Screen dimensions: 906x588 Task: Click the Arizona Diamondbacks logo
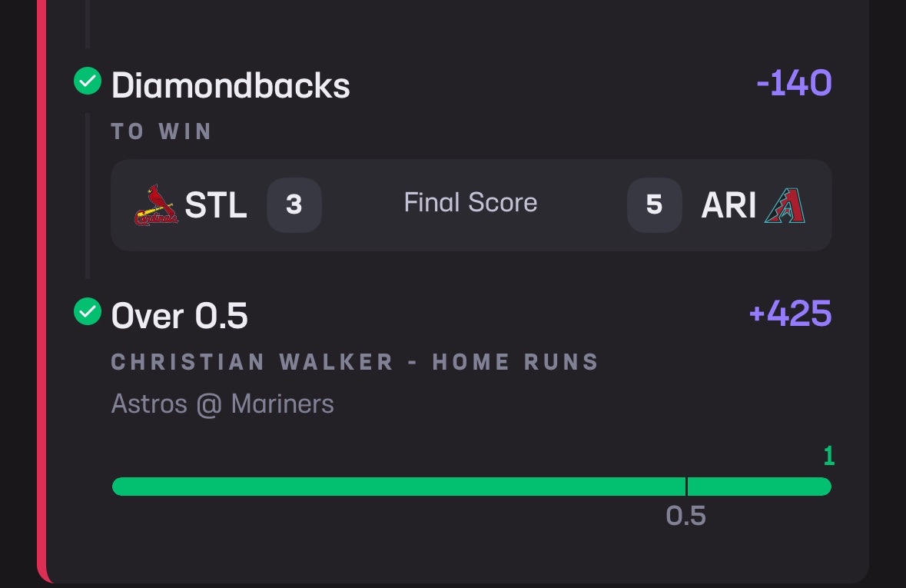(785, 205)
